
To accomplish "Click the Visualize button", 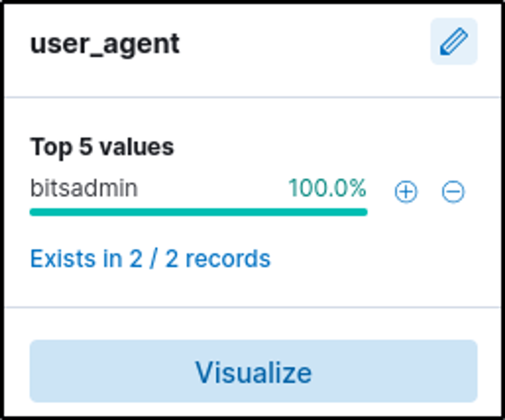I will 253,371.
